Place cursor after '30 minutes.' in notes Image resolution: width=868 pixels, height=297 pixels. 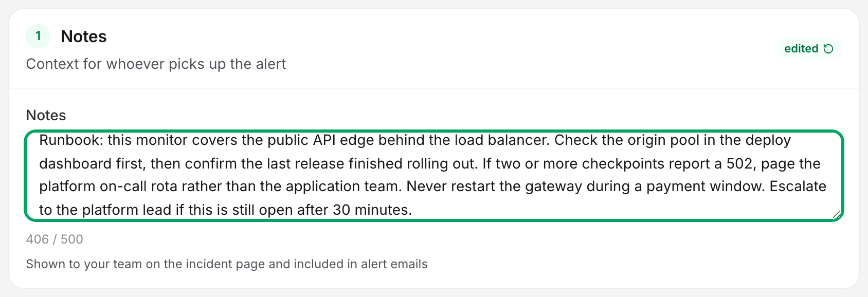click(413, 210)
